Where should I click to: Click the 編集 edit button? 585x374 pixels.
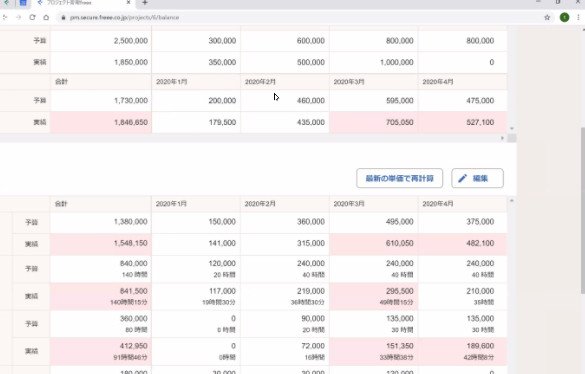point(477,178)
